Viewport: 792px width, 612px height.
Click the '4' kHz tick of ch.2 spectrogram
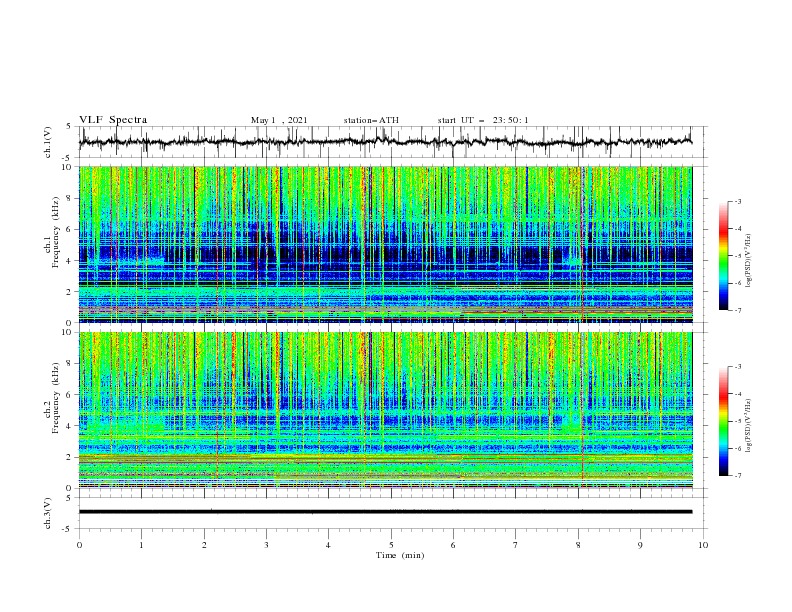(x=70, y=426)
